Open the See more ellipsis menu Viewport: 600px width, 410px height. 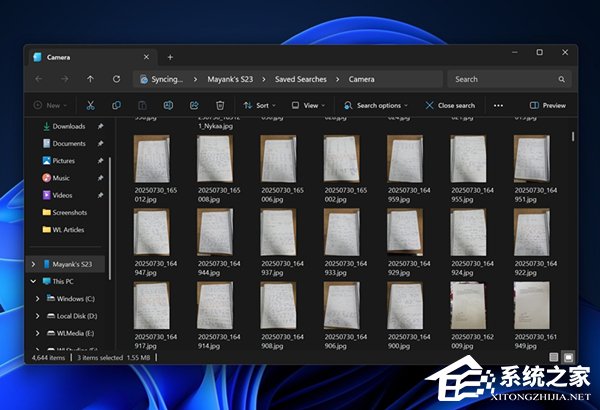(498, 106)
